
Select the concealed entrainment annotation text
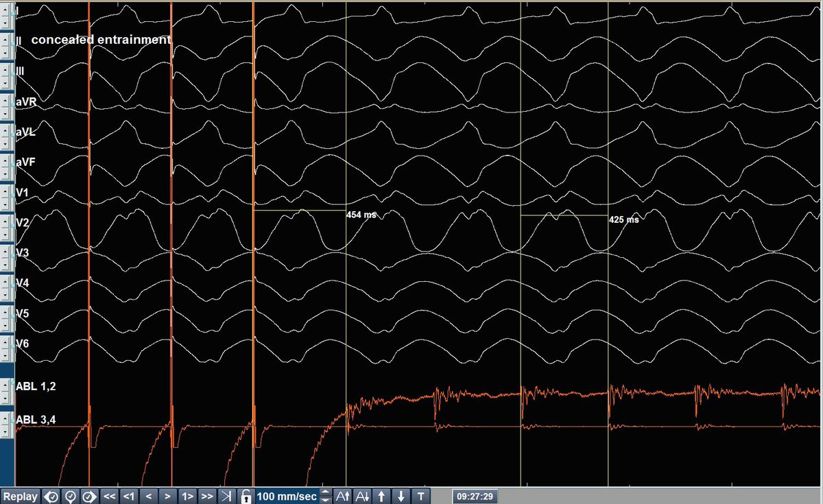(101, 40)
